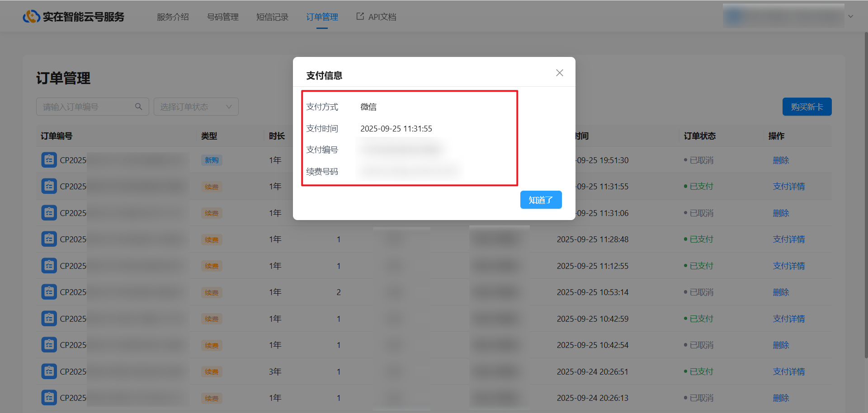Click the external link icon beside API文档
The image size is (868, 413).
click(360, 16)
